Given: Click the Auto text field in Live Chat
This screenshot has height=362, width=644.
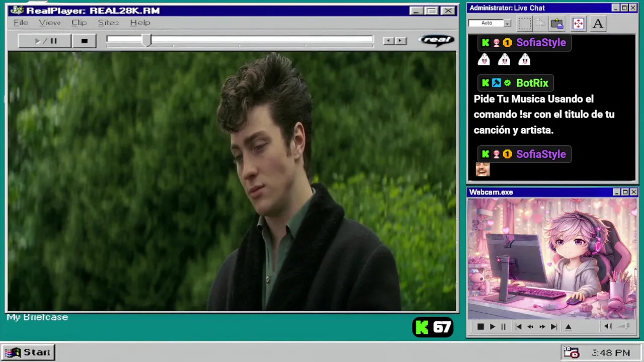Looking at the screenshot, I should (x=486, y=23).
